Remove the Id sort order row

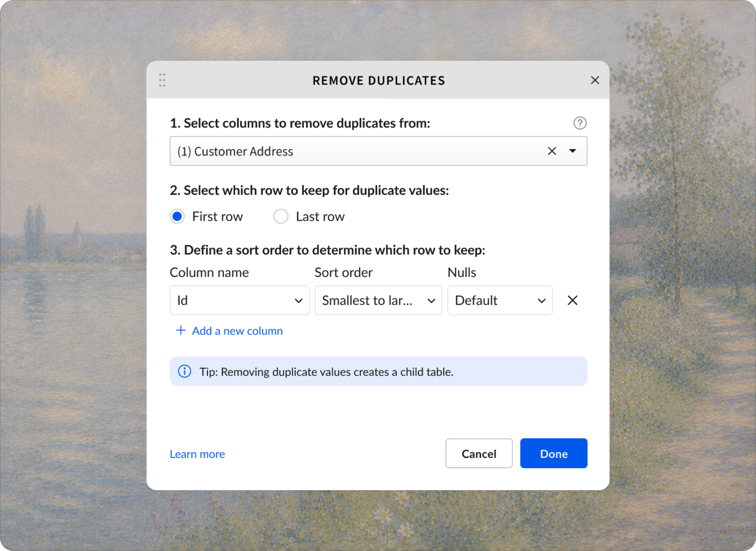tap(572, 300)
